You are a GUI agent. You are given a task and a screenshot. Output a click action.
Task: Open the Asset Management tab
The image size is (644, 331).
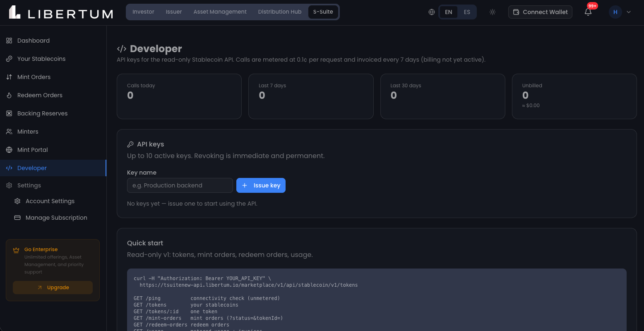pos(220,12)
